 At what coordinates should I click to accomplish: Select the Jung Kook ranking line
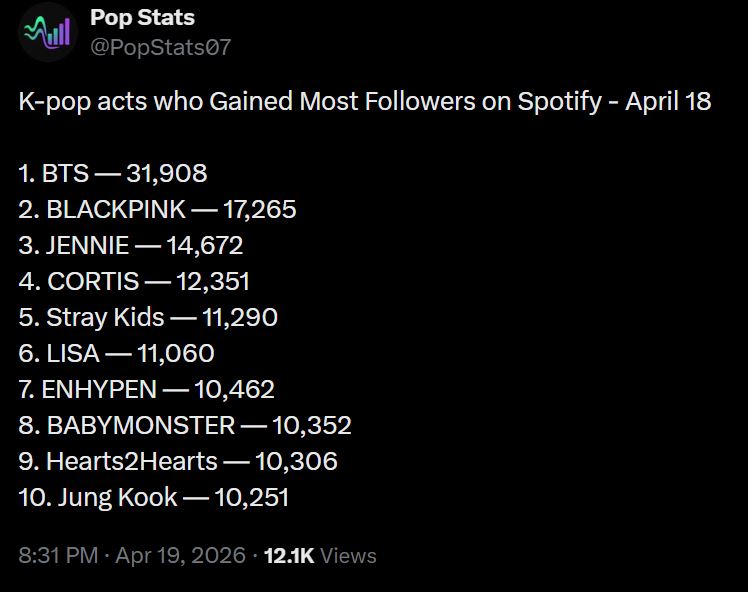(154, 498)
